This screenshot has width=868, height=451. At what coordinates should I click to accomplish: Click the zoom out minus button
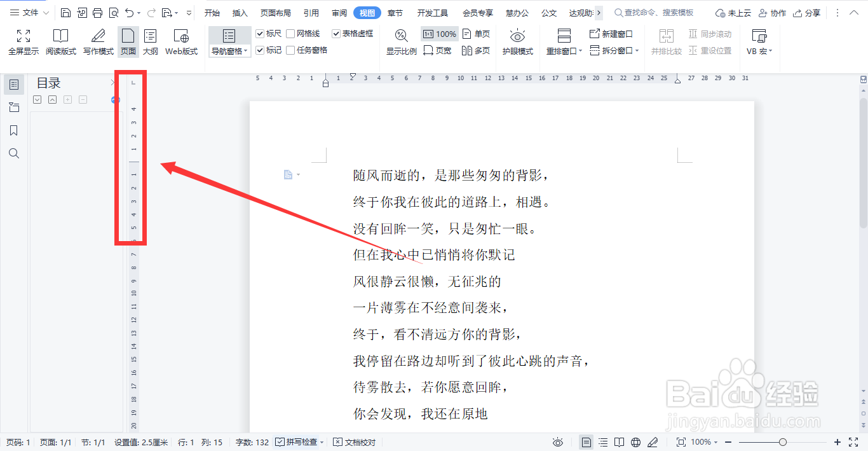coord(728,442)
